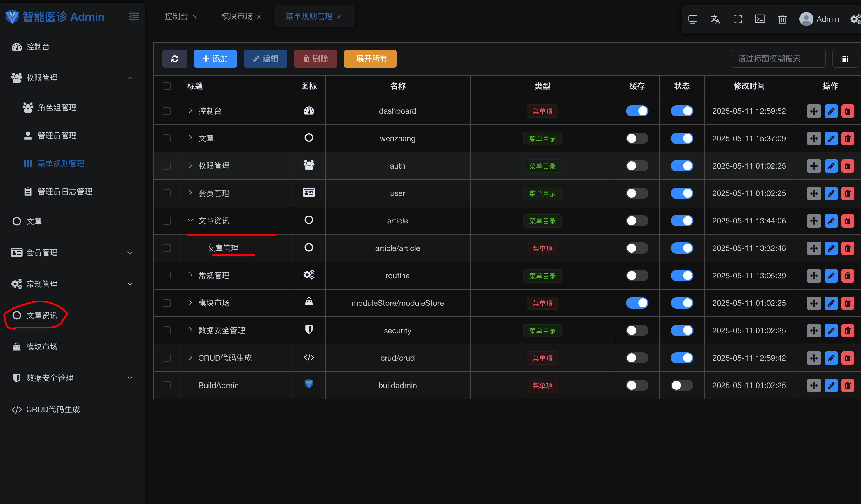The height and width of the screenshot is (504, 861).
Task: Expand the 常规管理 table row
Action: click(190, 276)
